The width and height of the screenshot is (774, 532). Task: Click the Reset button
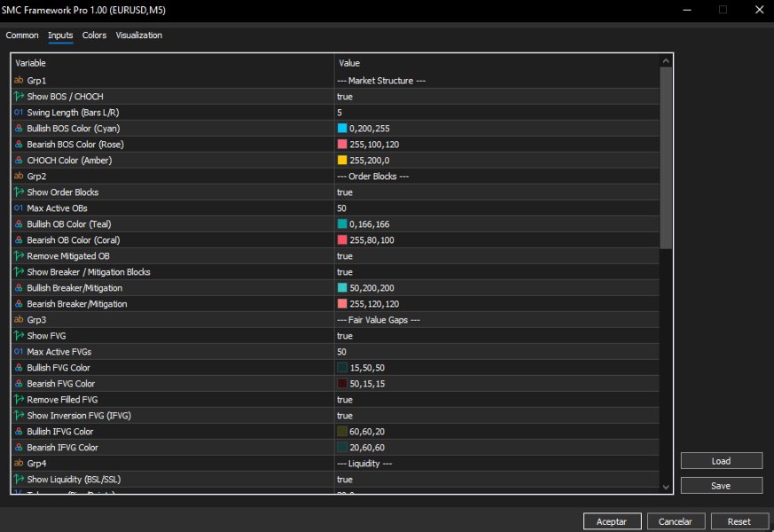739,521
